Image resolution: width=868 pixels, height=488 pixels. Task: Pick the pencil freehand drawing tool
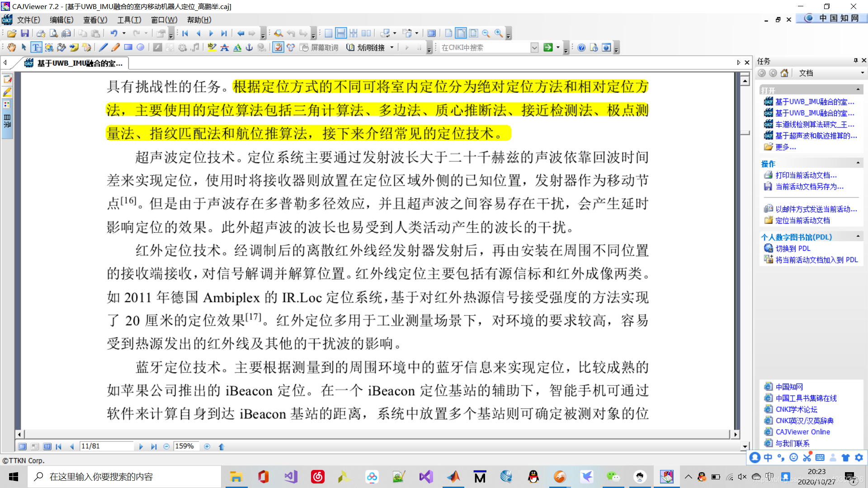coord(115,47)
